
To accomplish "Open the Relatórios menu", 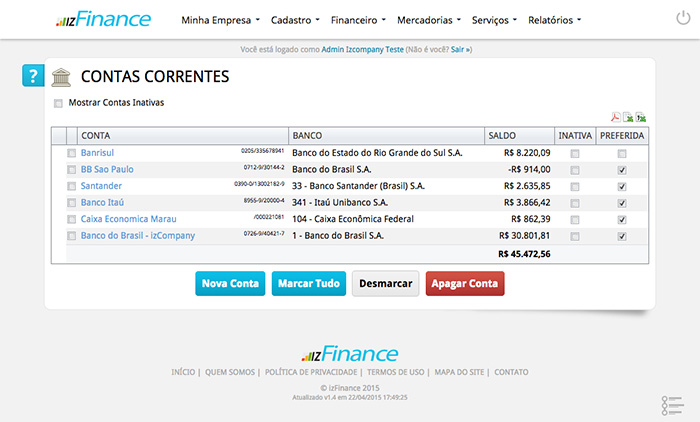I will coord(554,20).
